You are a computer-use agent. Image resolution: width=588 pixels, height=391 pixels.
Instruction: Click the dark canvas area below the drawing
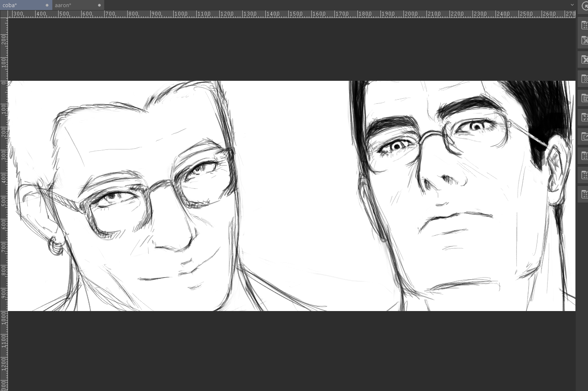point(293,352)
